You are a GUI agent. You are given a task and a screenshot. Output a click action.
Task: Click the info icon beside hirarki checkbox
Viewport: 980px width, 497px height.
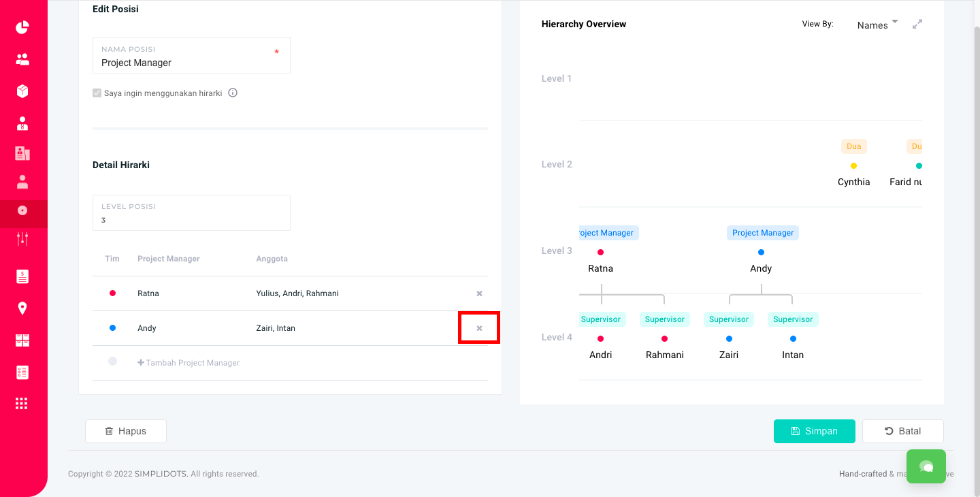pos(233,93)
